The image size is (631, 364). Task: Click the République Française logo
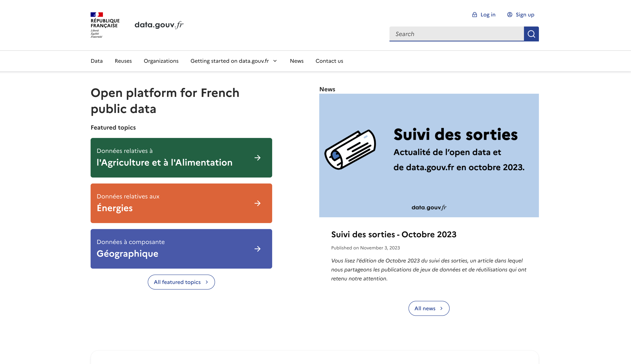click(x=105, y=25)
